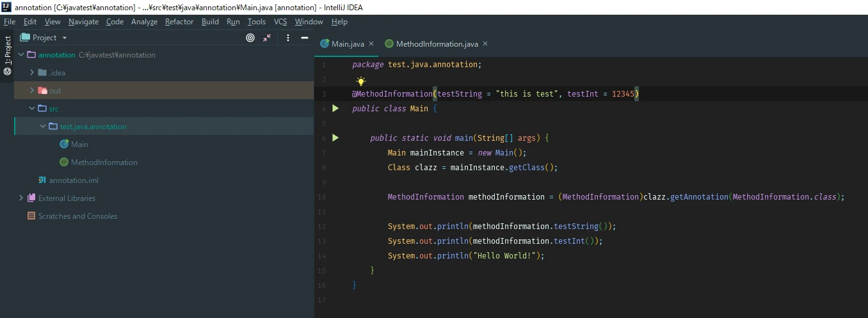Click the annotation.iml file icon
Viewport: 868px width, 318px height.
click(42, 180)
